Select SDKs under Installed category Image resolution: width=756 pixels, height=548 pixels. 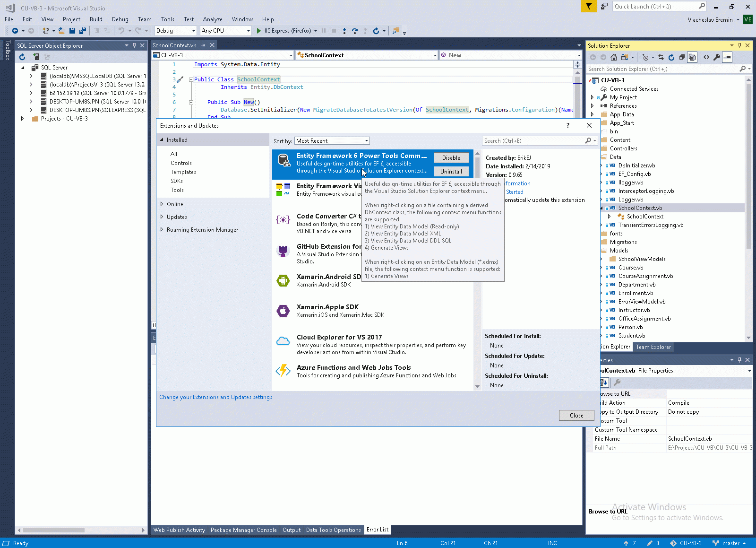point(177,181)
